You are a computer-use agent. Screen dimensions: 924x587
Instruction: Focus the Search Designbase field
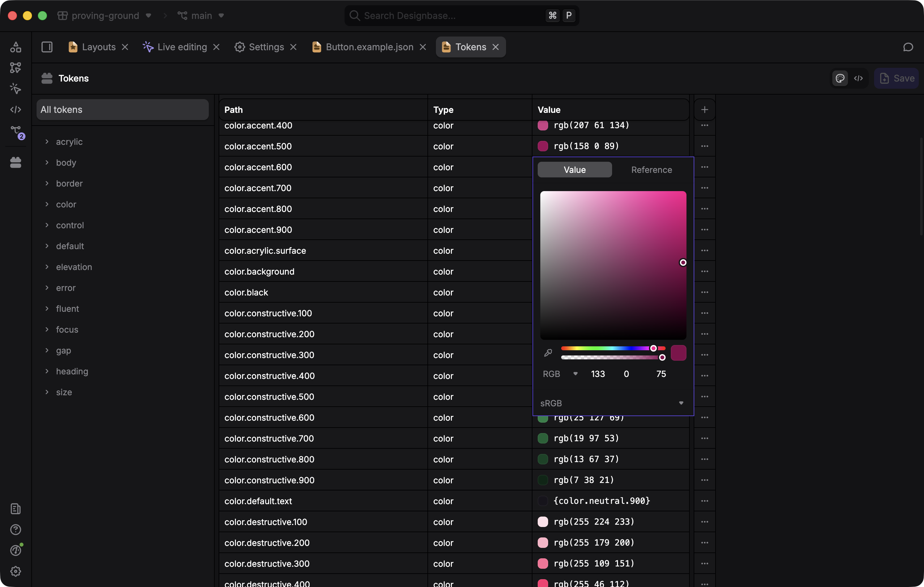pos(462,15)
